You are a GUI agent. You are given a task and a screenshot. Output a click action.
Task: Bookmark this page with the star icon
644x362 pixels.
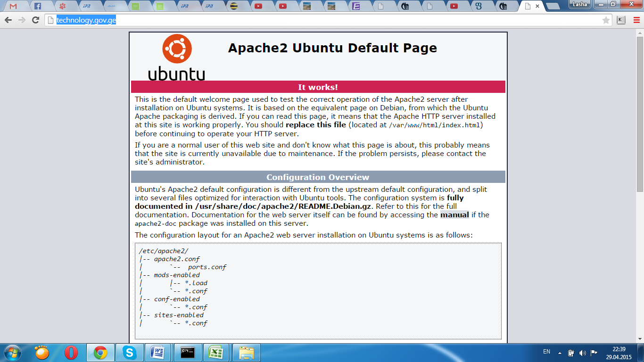point(606,20)
